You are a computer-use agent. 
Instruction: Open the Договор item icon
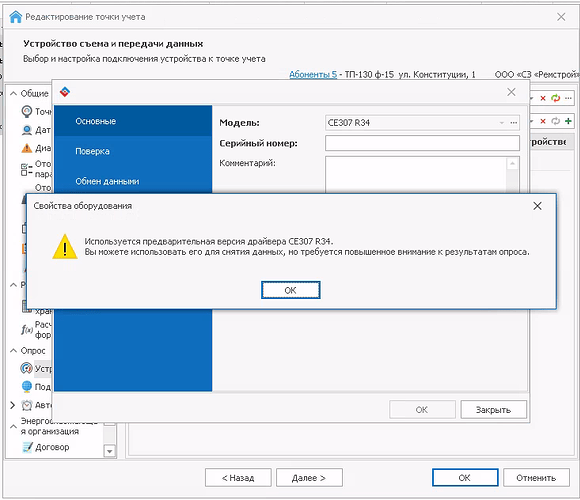27,447
